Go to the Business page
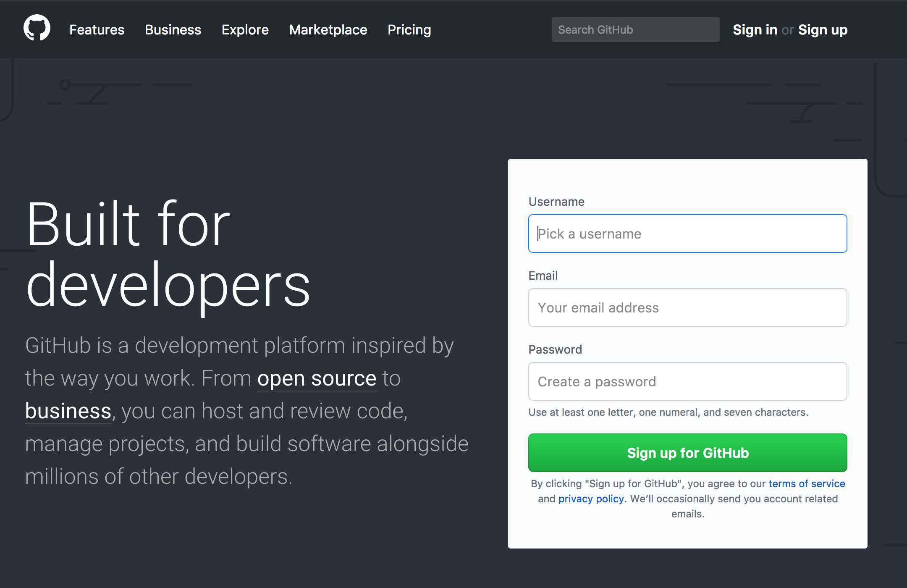This screenshot has width=907, height=588. click(x=173, y=30)
